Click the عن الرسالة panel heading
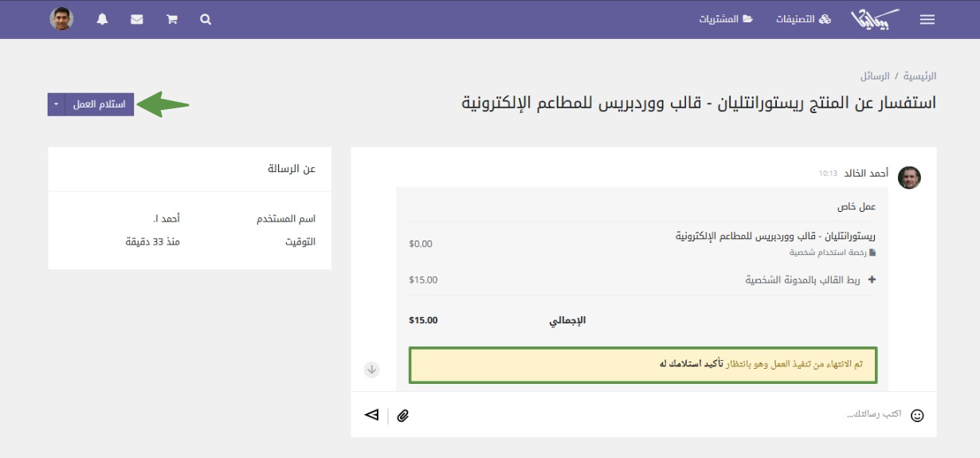 292,169
